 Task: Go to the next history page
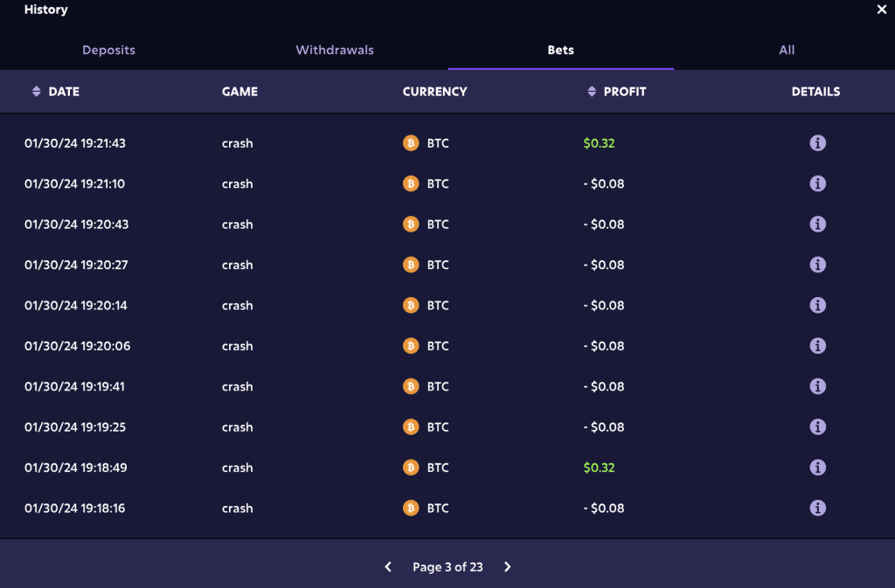[x=508, y=567]
